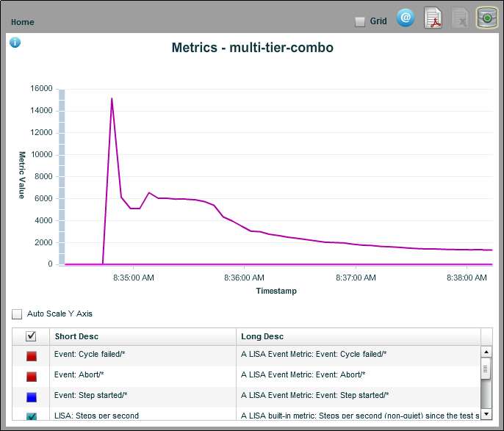Click the Excel export icon
504x431 pixels.
[x=460, y=18]
